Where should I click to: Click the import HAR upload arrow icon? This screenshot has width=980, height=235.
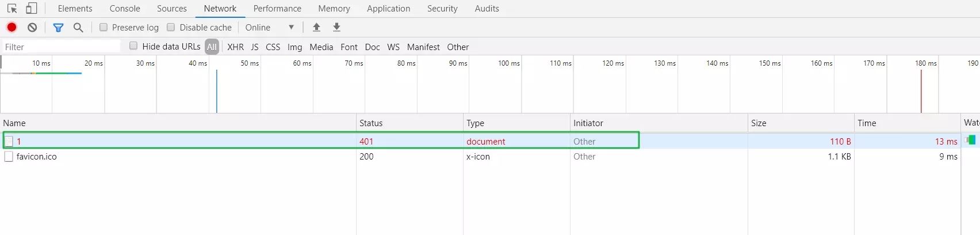pos(316,27)
